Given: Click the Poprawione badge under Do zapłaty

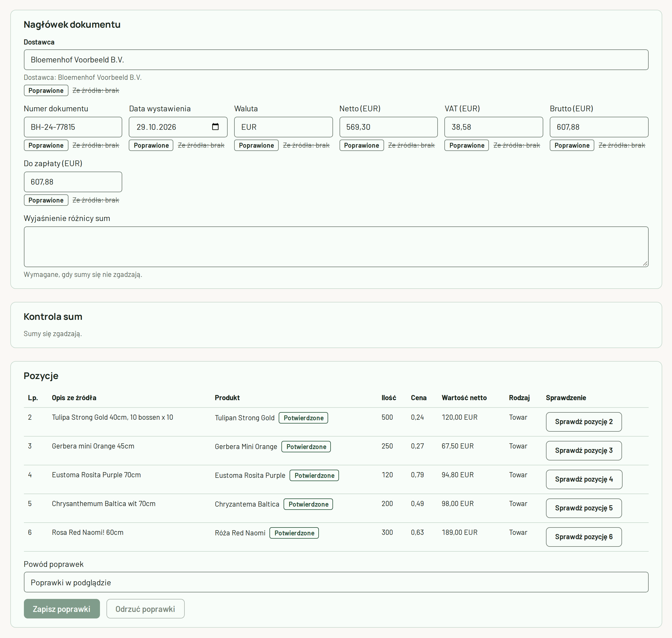Looking at the screenshot, I should point(46,200).
